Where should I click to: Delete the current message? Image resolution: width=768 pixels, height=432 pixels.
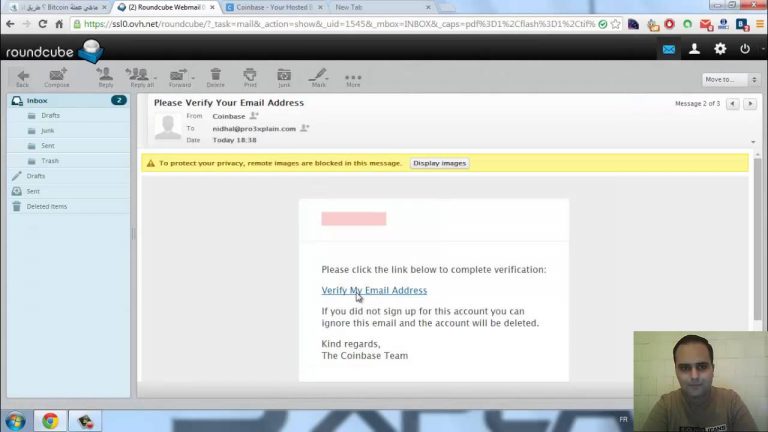(x=216, y=78)
